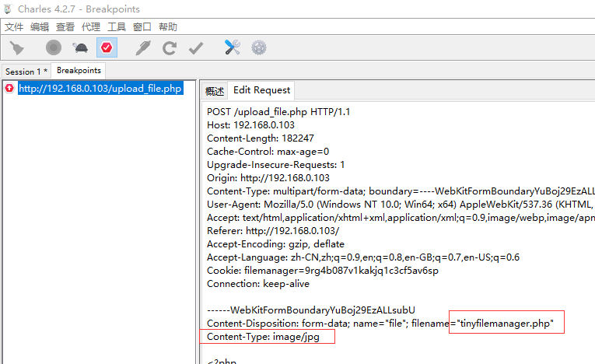Click the repeat request arrow icon

point(170,48)
